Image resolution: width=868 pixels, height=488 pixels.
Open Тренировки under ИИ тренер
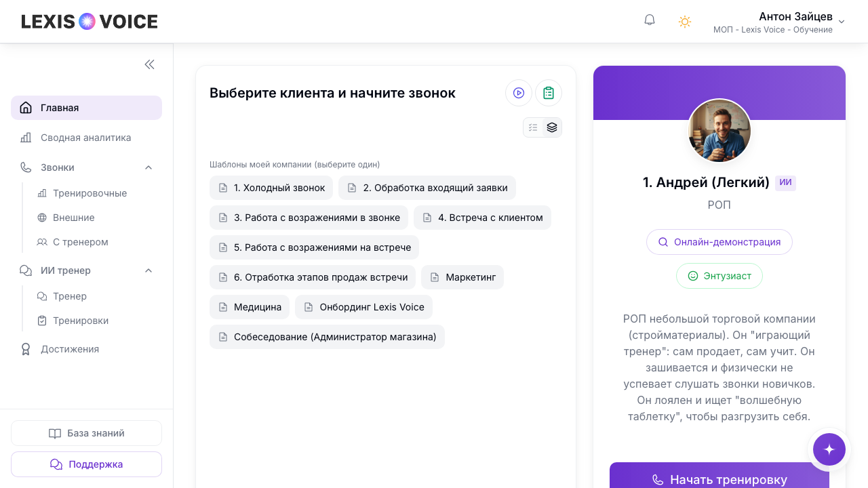81,321
